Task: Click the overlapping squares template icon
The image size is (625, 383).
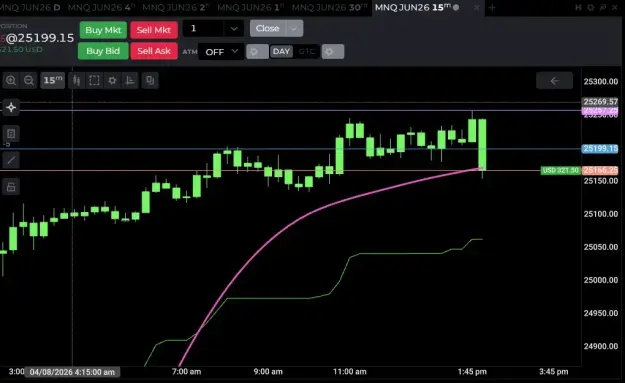Action: 150,81
